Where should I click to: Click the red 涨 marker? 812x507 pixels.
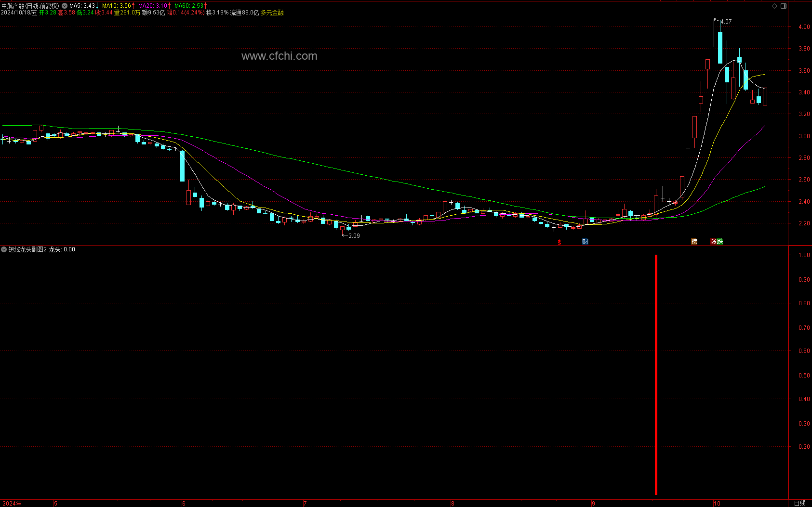click(713, 242)
